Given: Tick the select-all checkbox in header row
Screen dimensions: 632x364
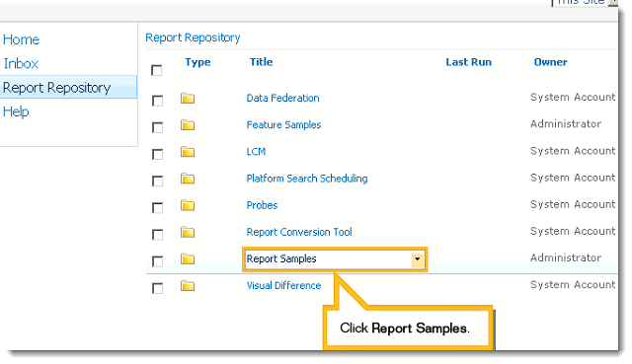Looking at the screenshot, I should (x=157, y=70).
